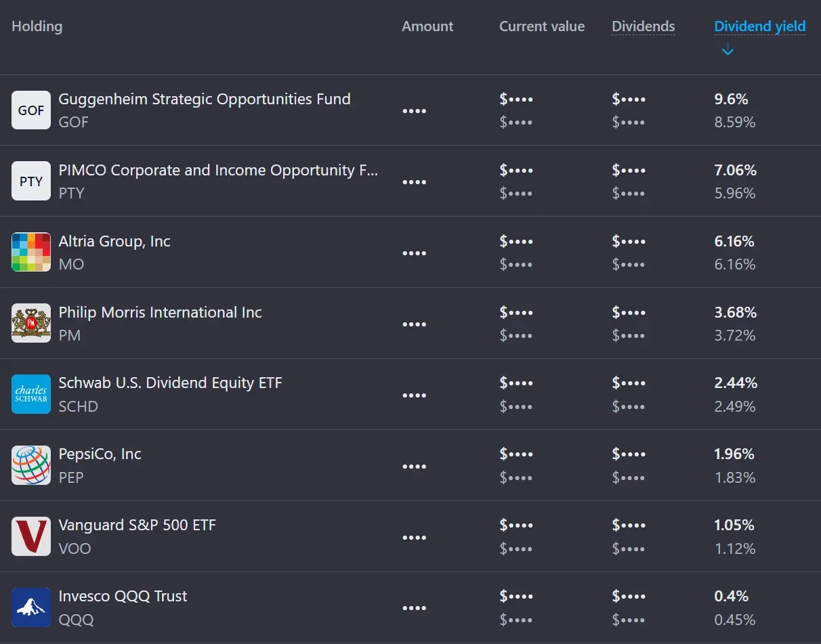821x644 pixels.
Task: Click the MO ticker text
Action: coord(71,265)
